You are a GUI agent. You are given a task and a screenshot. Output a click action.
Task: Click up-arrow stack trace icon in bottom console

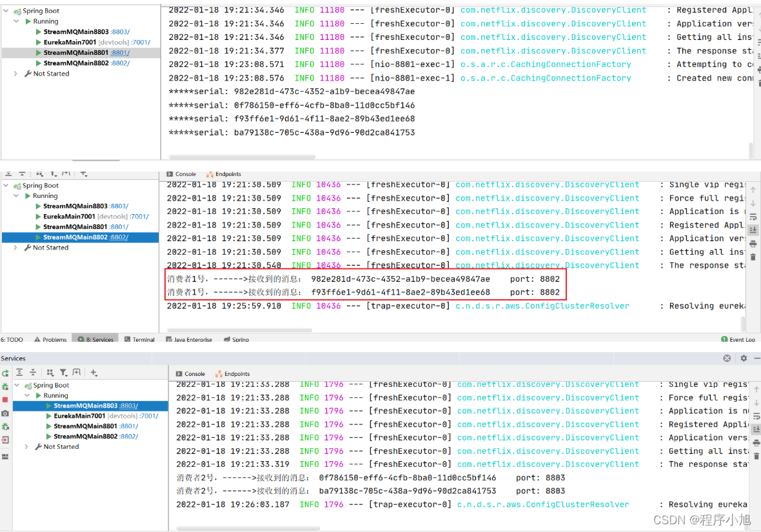[756, 389]
